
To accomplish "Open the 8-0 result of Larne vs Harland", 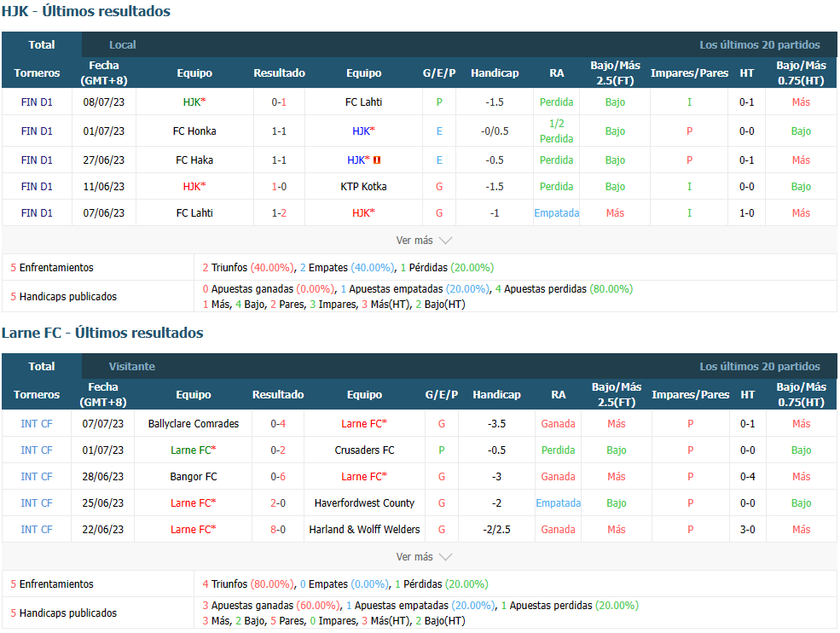I will (x=278, y=530).
